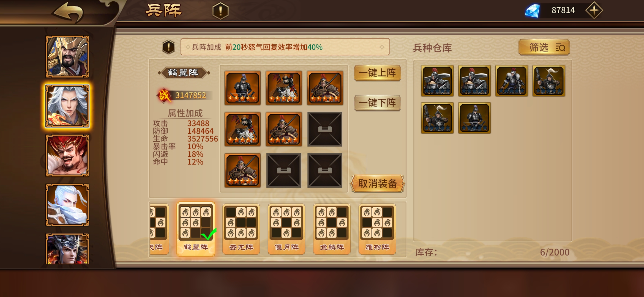Tap the back arrow icon
This screenshot has width=644, height=297.
(68, 12)
